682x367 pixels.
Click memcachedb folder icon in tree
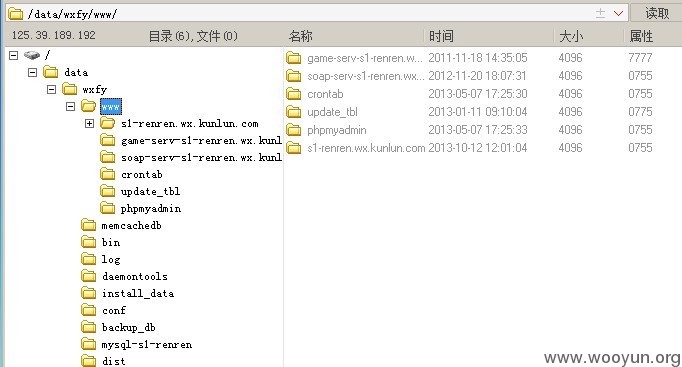(x=89, y=226)
